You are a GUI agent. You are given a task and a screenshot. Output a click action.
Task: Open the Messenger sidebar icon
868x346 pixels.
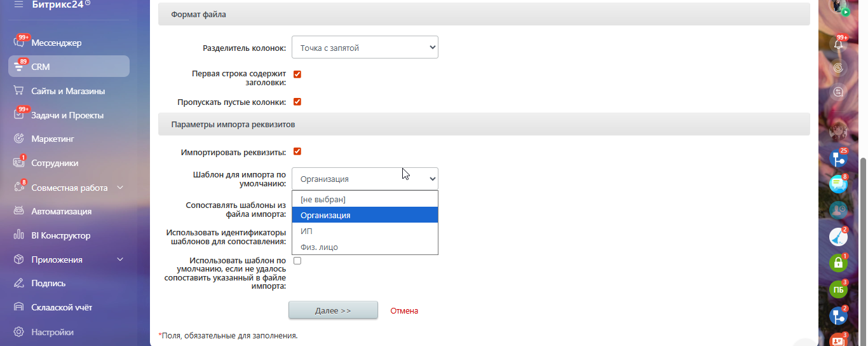coord(19,43)
